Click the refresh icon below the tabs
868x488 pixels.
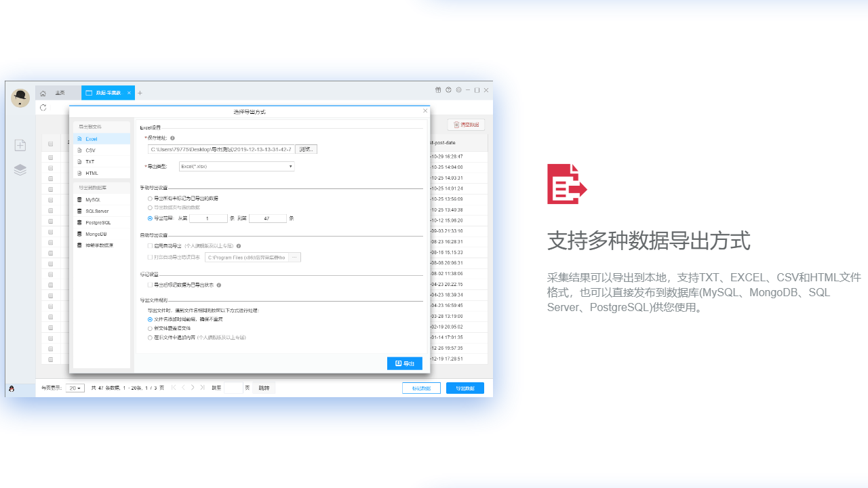click(43, 107)
